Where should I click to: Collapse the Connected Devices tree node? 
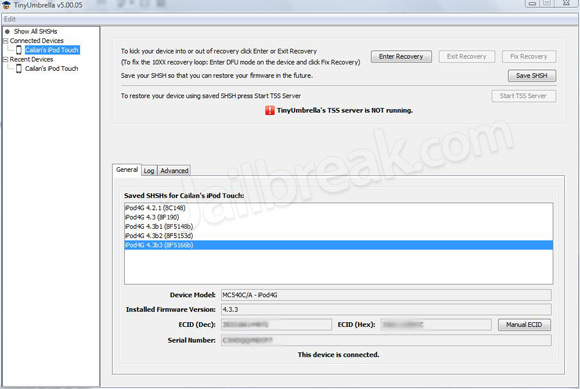point(6,41)
